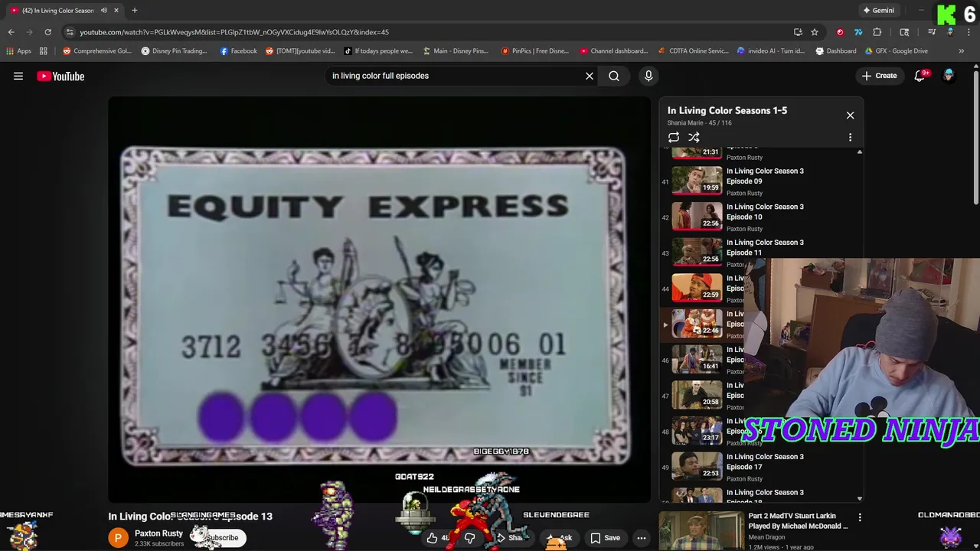Open the Disney Pin Trading bookmark
This screenshot has height=551, width=980.
point(174,51)
